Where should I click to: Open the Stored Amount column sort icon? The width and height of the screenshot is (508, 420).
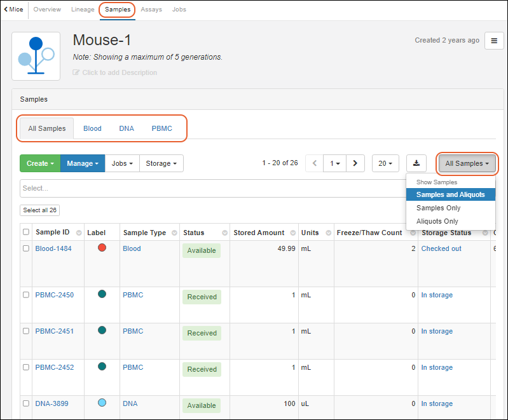pos(293,233)
